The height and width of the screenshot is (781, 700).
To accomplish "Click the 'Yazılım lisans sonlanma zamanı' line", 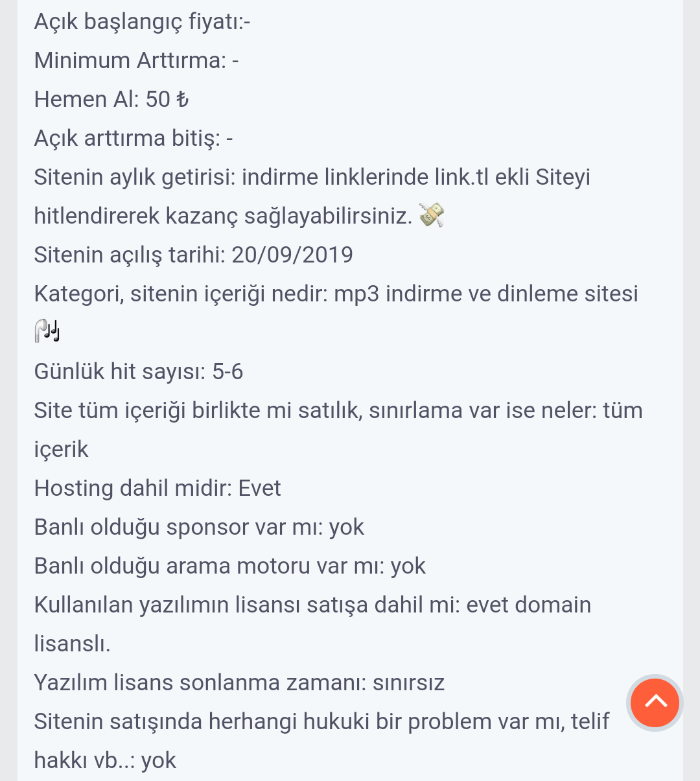I will pyautogui.click(x=239, y=682).
